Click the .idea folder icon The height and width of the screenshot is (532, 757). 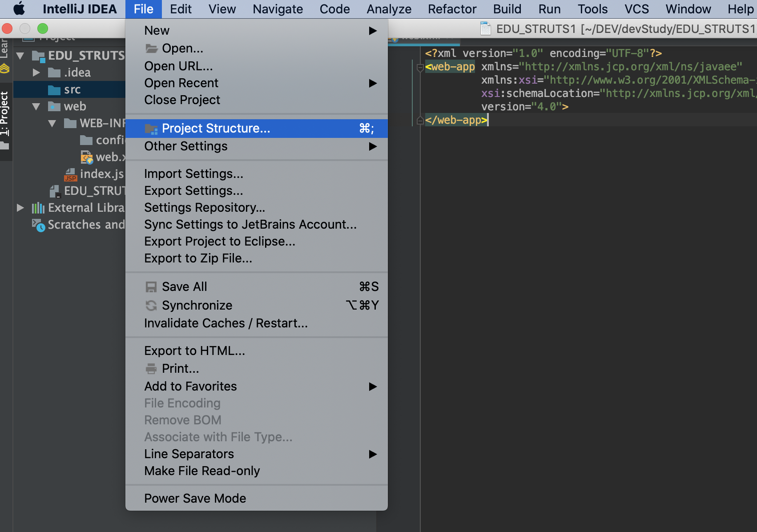point(54,73)
